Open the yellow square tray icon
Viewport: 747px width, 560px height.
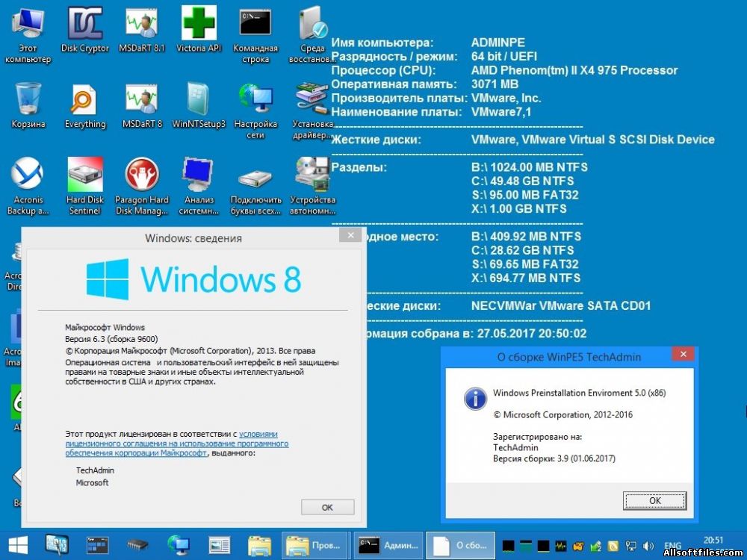pyautogui.click(x=613, y=546)
